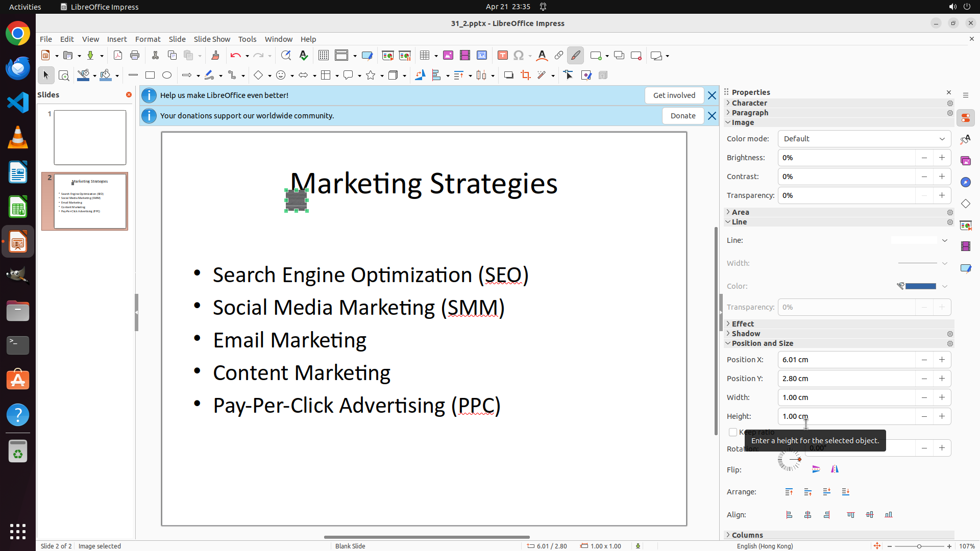Toggle Display Grid in the toolbar
This screenshot has height=551, width=980.
323,56
